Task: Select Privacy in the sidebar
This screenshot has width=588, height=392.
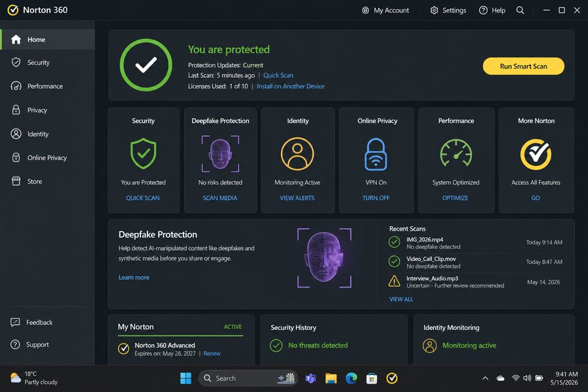Action: (x=48, y=110)
